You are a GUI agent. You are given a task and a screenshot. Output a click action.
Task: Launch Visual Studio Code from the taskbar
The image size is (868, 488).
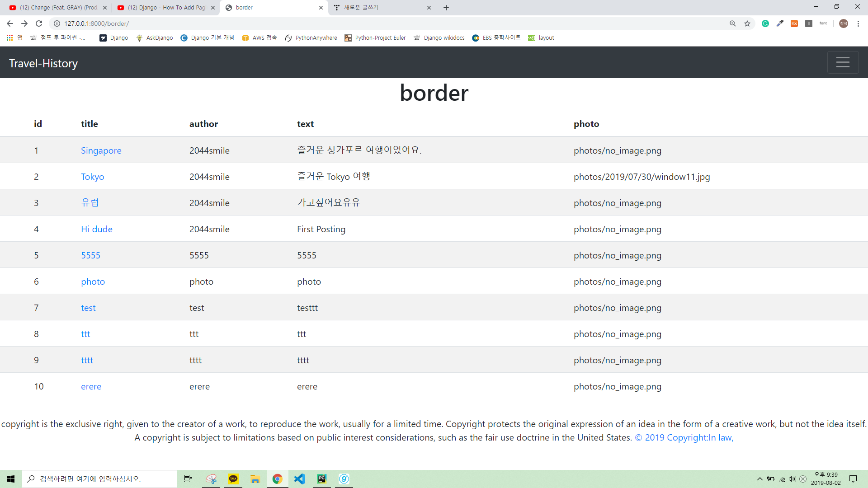click(x=299, y=479)
